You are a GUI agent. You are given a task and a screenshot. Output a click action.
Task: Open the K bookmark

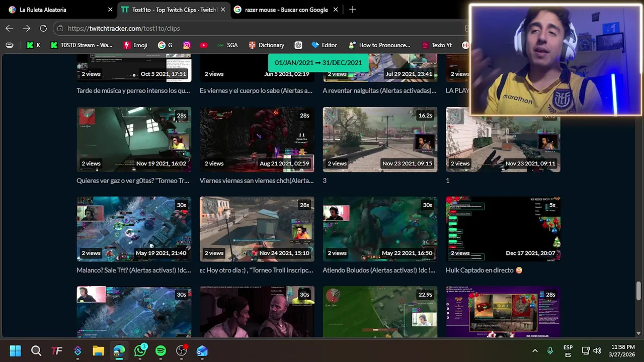point(34,45)
